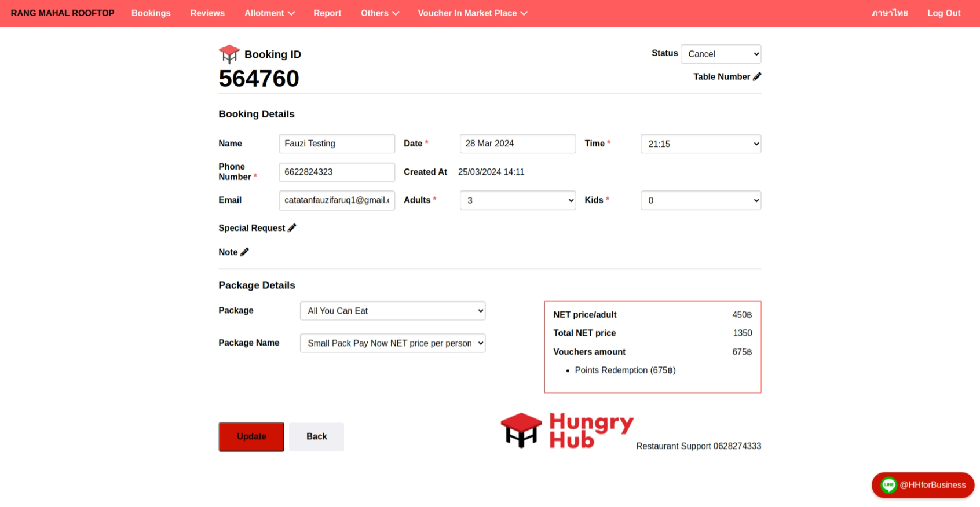Screen dimensions: 980x507
Task: Click the Hungry Hub footer logo
Action: [567, 431]
